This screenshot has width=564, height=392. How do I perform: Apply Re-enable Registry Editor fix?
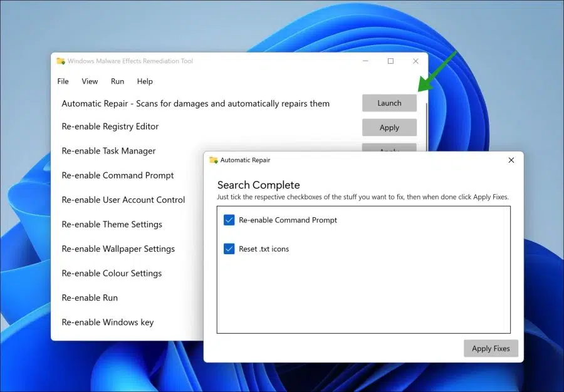(389, 128)
